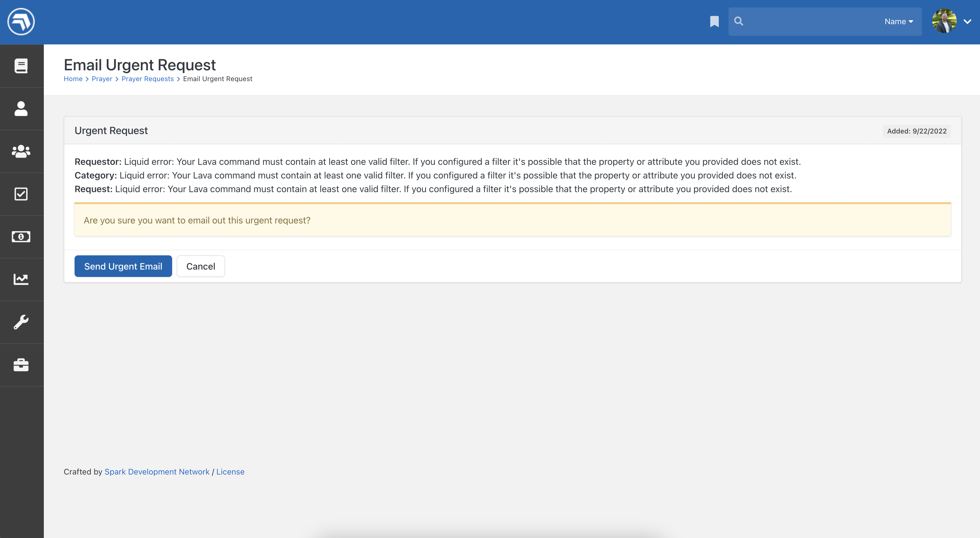Image resolution: width=980 pixels, height=538 pixels.
Task: Click the 'Request:' error line
Action: tap(433, 189)
